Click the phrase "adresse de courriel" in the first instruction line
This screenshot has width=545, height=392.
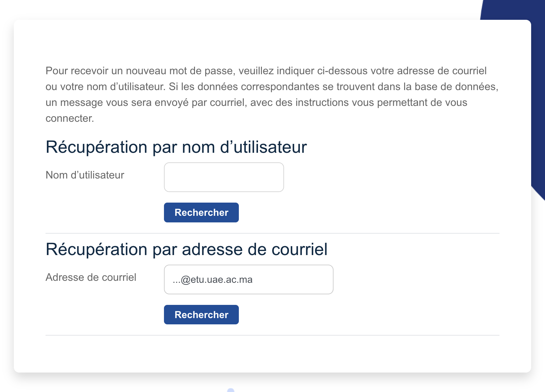click(x=442, y=71)
